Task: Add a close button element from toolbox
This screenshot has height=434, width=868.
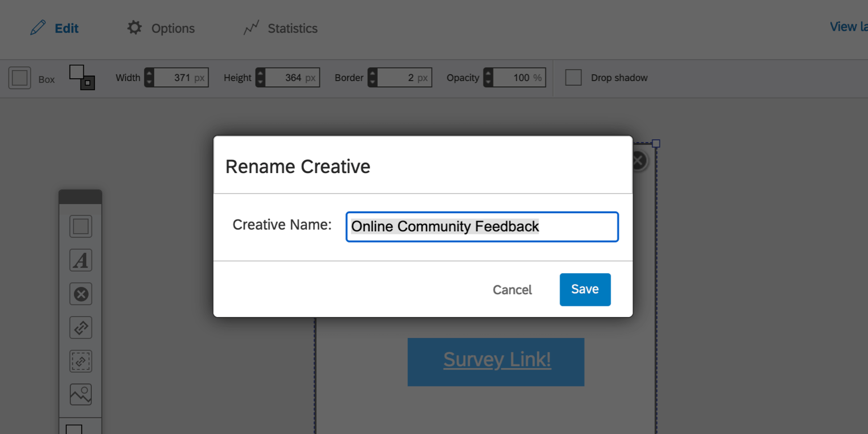Action: (81, 294)
